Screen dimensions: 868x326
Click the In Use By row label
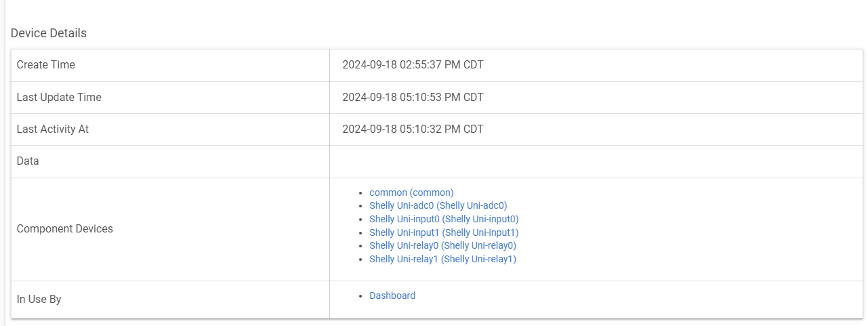[39, 299]
